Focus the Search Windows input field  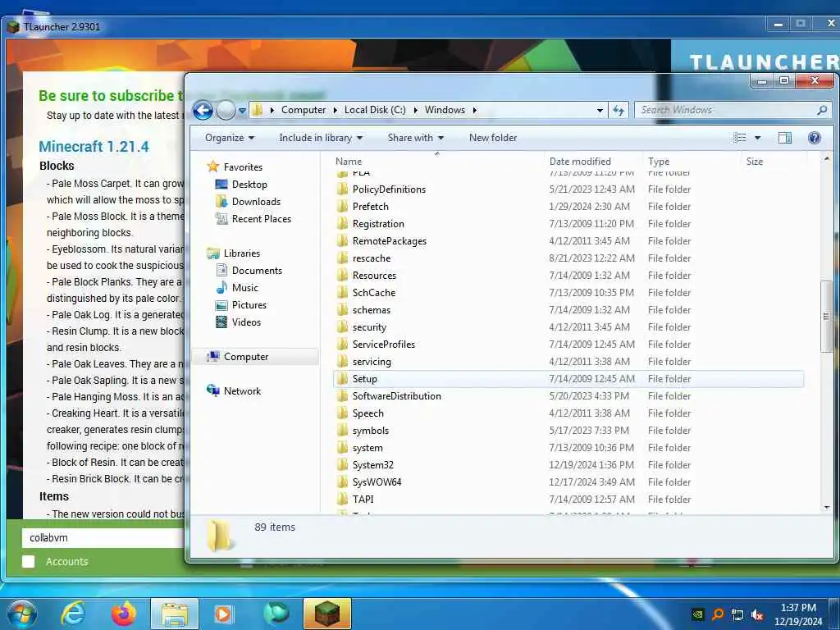(725, 110)
